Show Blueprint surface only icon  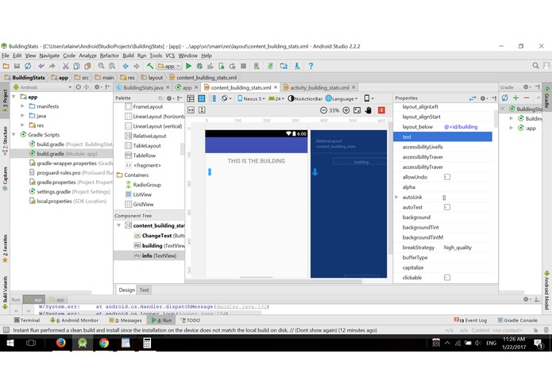202,98
